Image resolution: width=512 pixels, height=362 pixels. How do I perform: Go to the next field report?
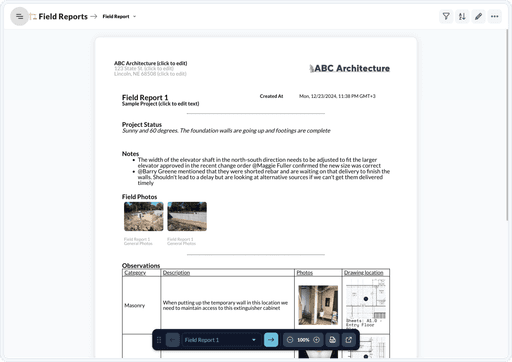coord(271,340)
